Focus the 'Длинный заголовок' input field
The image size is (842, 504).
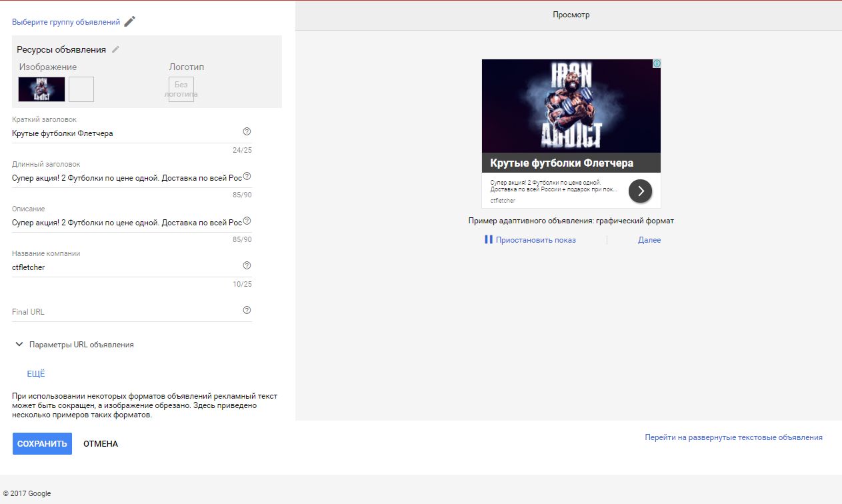tap(127, 178)
